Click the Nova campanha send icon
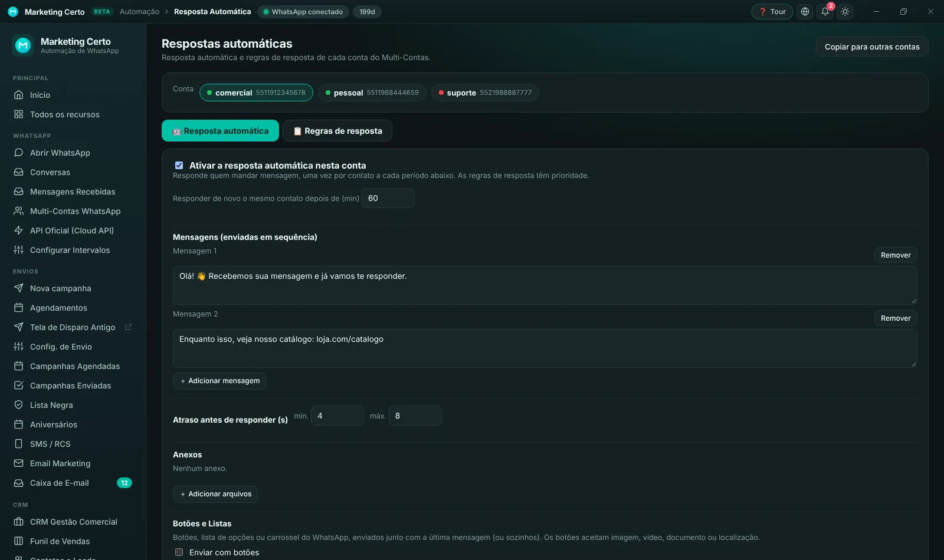944x560 pixels. click(x=19, y=288)
